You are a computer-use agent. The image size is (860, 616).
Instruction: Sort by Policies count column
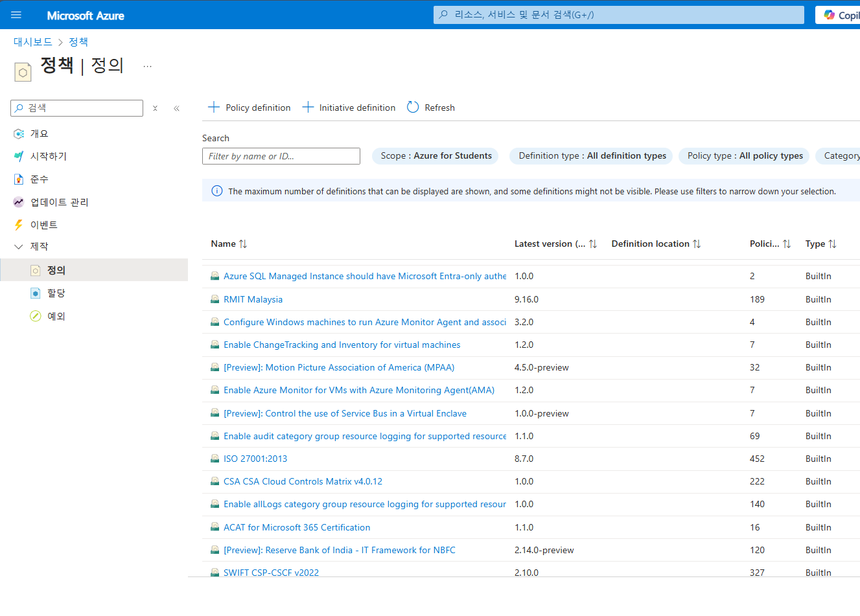coord(770,244)
